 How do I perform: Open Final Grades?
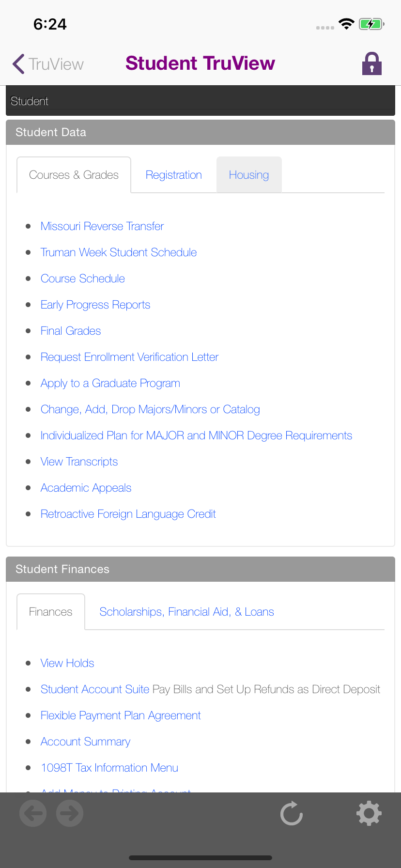71,331
